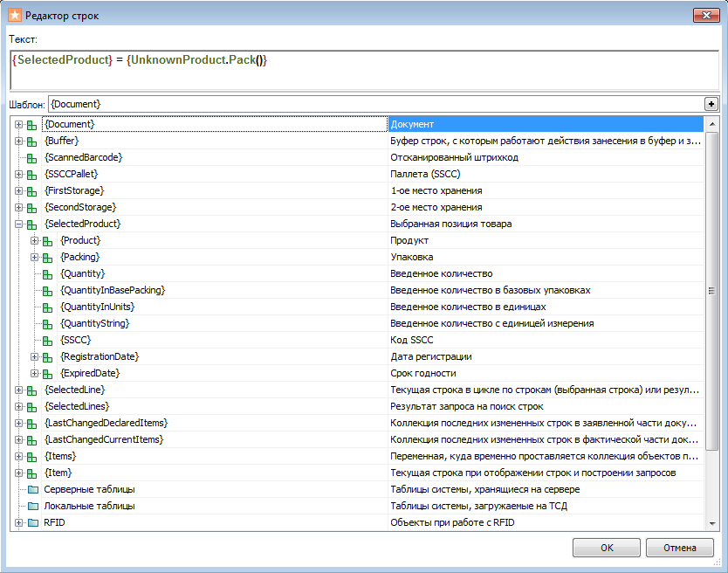Viewport: 728px width, 573px height.
Task: Click the green icon beside {ExpiredDate}
Action: tap(47, 374)
